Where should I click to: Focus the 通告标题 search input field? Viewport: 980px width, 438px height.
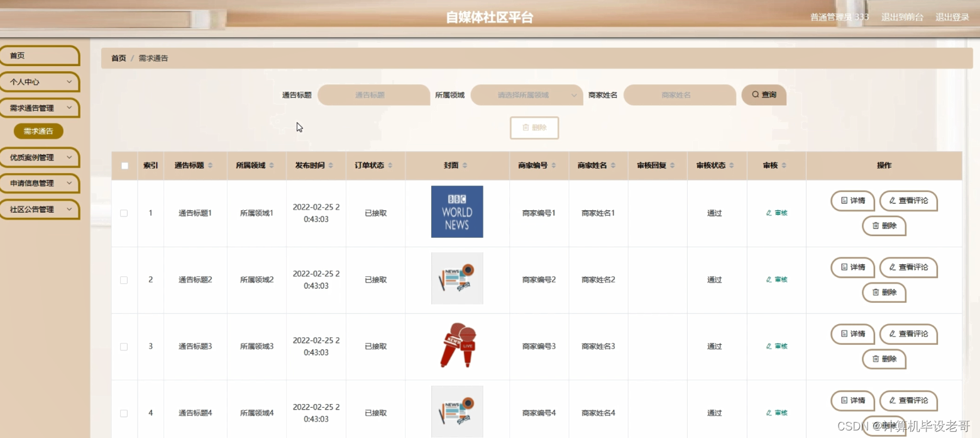(373, 95)
